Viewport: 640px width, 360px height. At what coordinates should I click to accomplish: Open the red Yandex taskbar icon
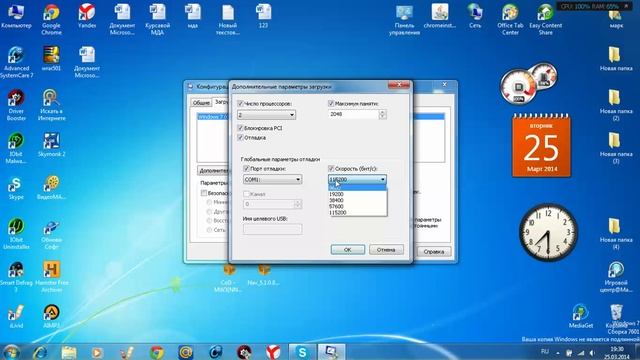click(x=273, y=352)
